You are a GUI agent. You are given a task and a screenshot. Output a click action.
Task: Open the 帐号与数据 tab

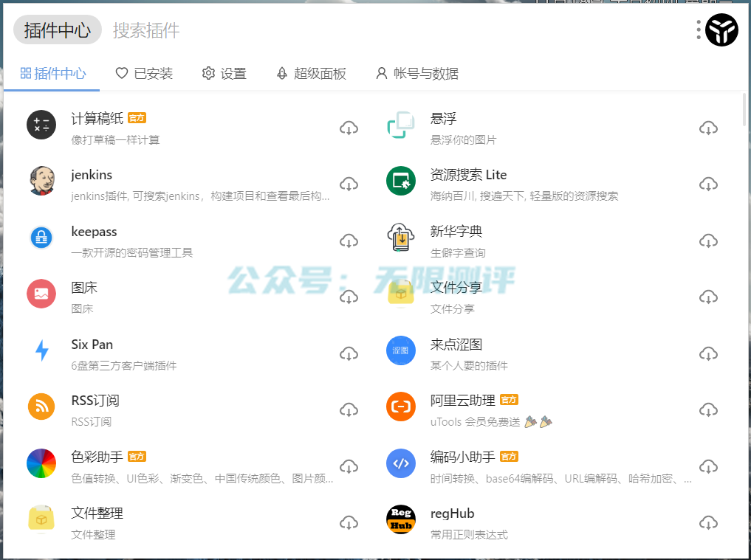[x=416, y=74]
